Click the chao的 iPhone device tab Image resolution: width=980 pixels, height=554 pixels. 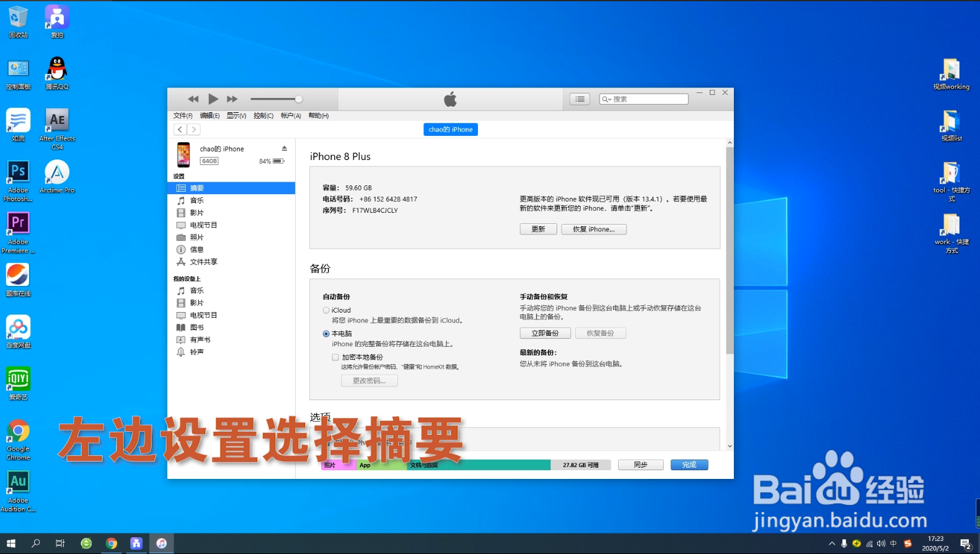coord(451,130)
